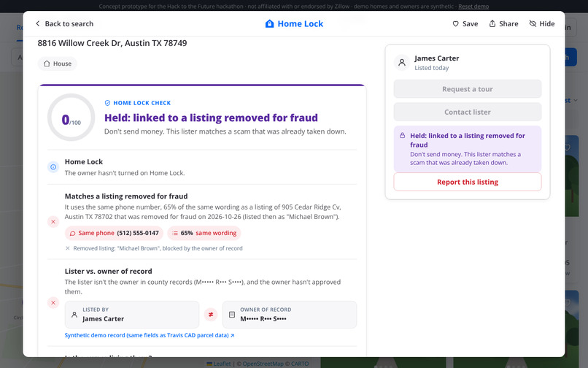Open the CARTO attribution link
The width and height of the screenshot is (588, 368).
coord(300,364)
